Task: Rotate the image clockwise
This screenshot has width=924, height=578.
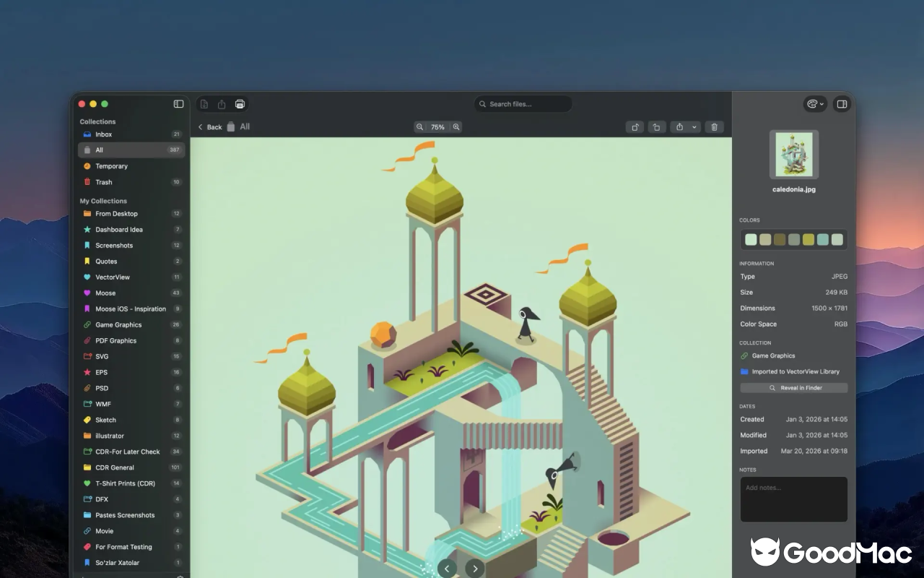Action: (635, 127)
